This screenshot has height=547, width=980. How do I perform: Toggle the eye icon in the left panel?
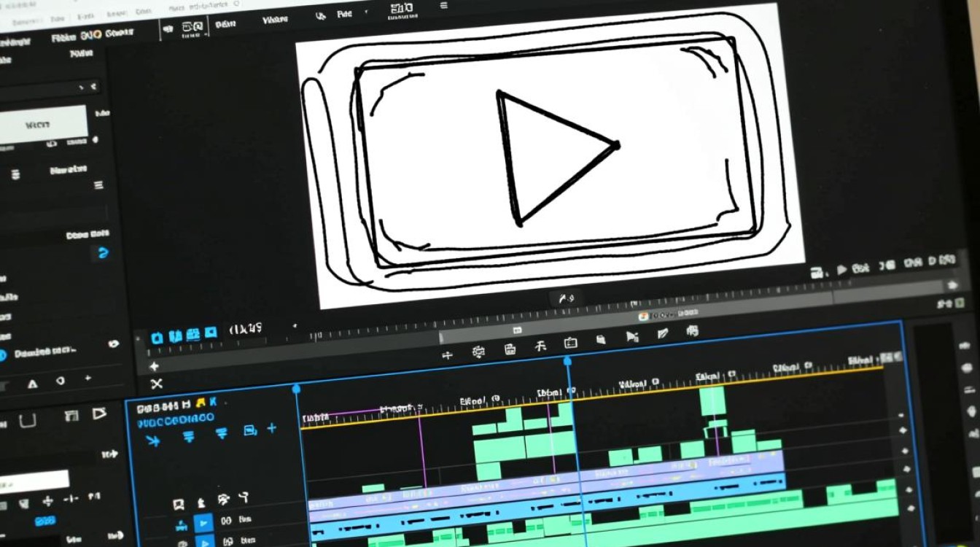[x=114, y=344]
